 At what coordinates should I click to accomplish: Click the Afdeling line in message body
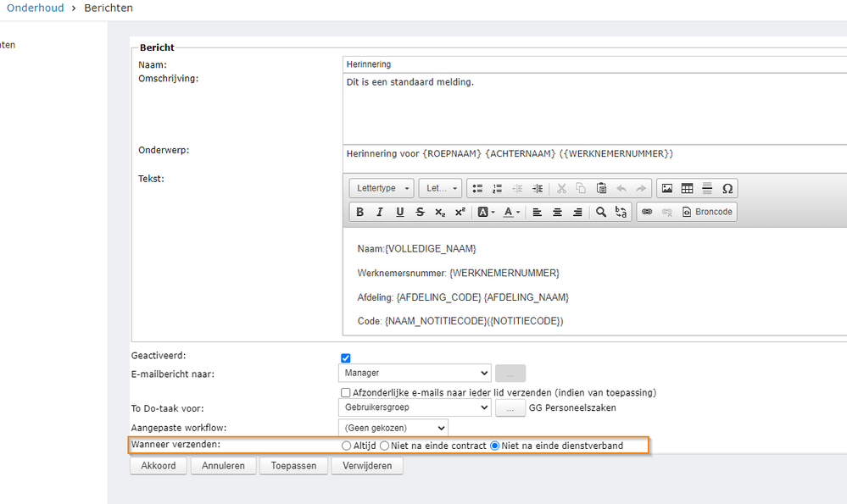[463, 297]
